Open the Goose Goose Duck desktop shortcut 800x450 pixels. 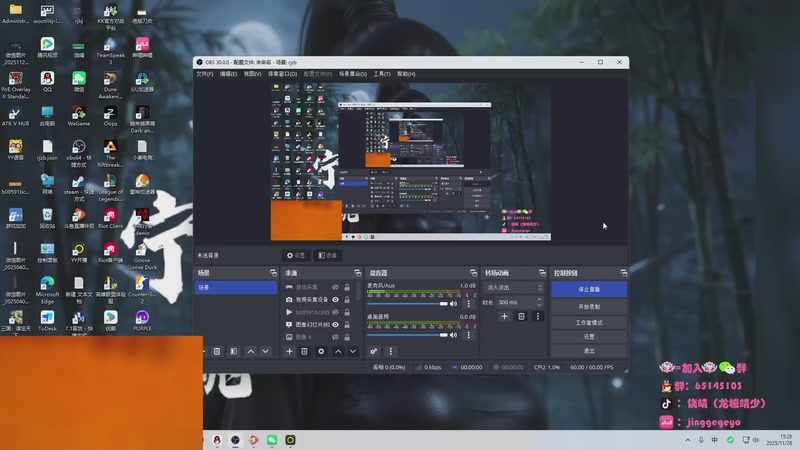(142, 256)
